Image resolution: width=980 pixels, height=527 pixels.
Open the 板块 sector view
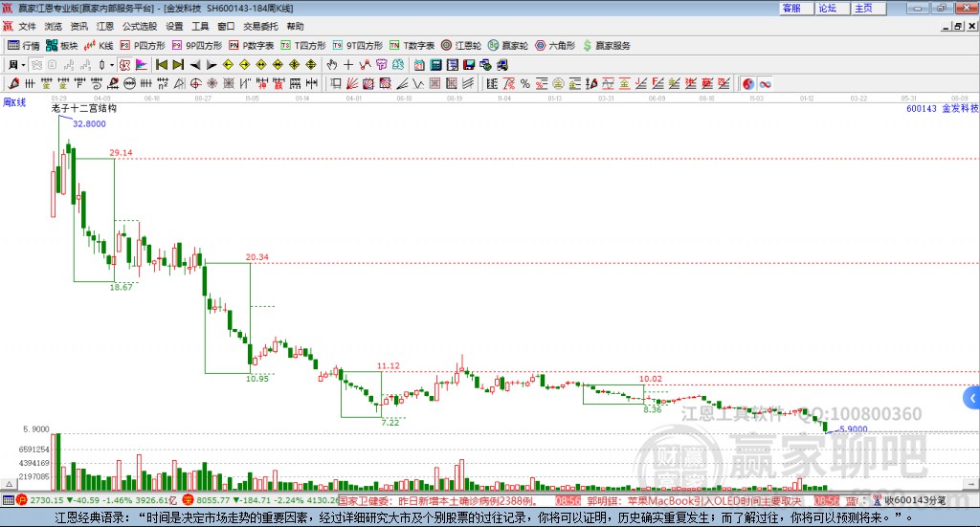click(x=61, y=46)
